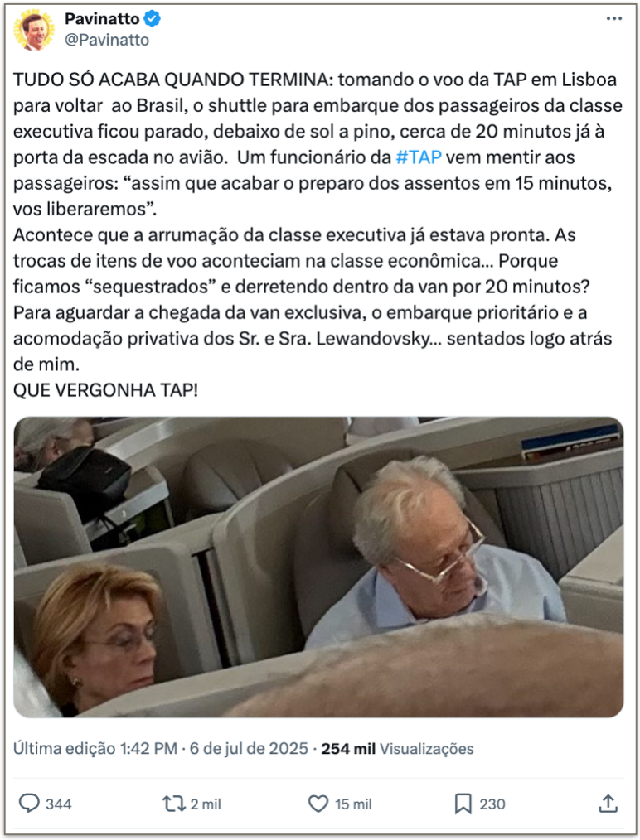Open the three-dot more options menu
Image resolution: width=640 pixels, height=840 pixels.
click(613, 19)
